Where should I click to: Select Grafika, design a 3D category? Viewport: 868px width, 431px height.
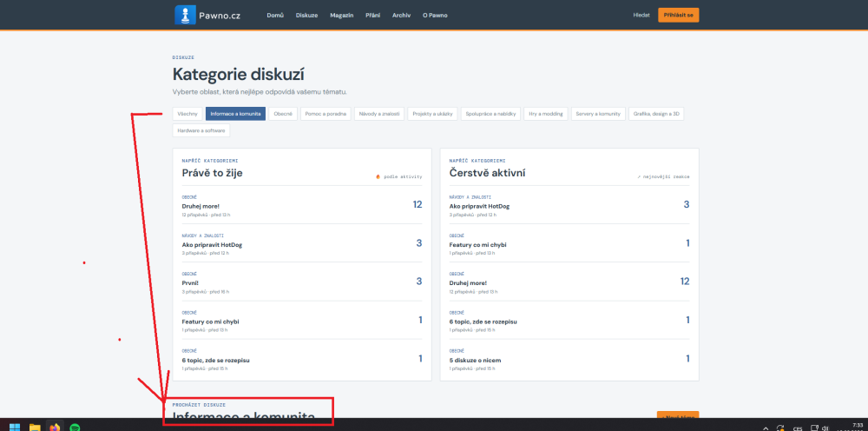tap(656, 114)
